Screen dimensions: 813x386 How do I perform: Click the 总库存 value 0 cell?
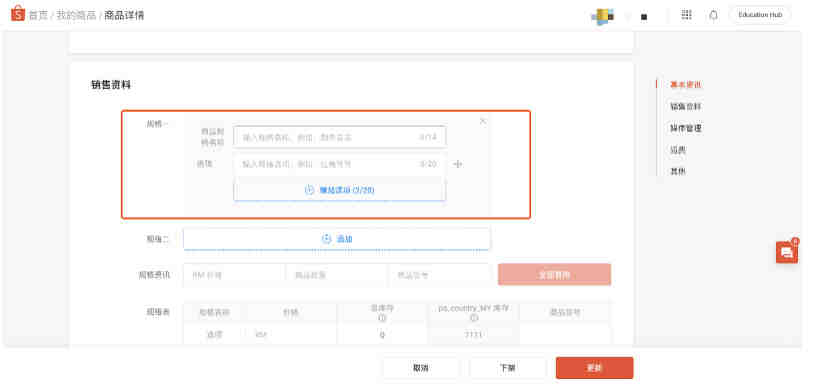point(382,335)
